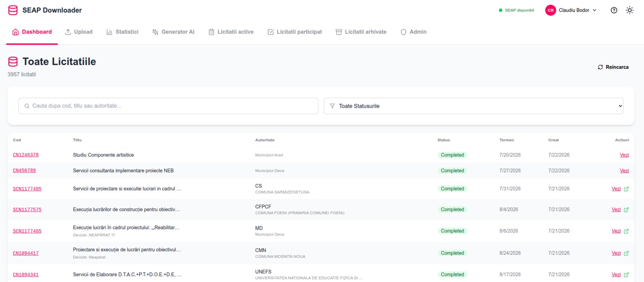644x282 pixels.
Task: Click the SEAP Downloader database logo icon
Action: [13, 10]
